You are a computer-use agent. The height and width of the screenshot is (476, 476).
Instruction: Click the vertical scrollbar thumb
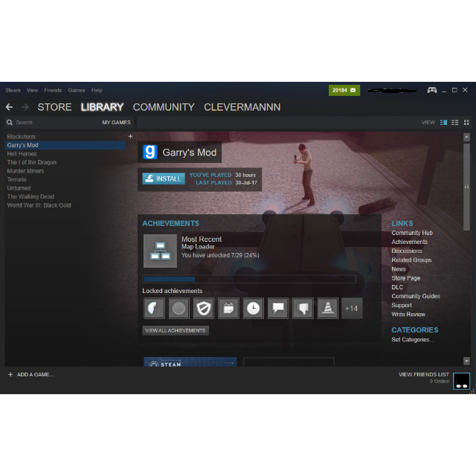point(466,187)
